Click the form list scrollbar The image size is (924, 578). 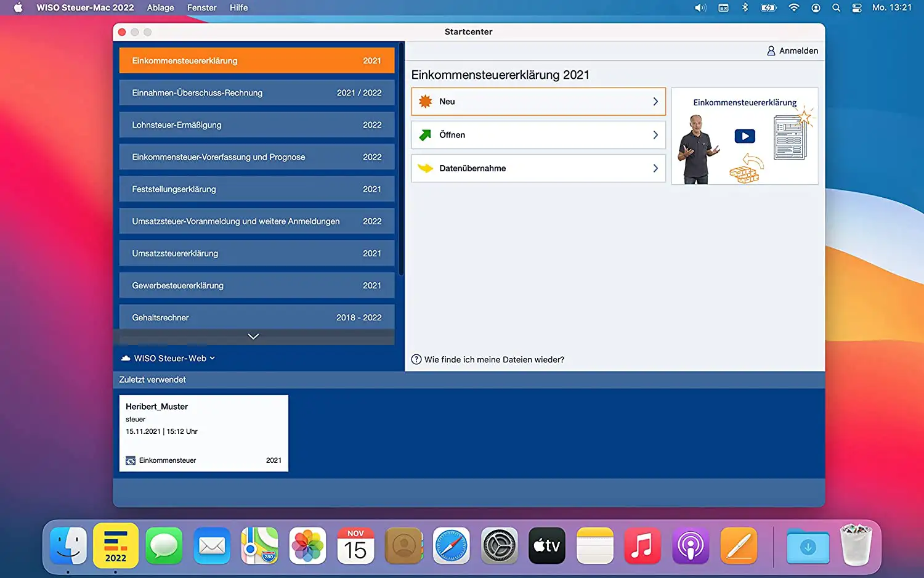(401, 160)
